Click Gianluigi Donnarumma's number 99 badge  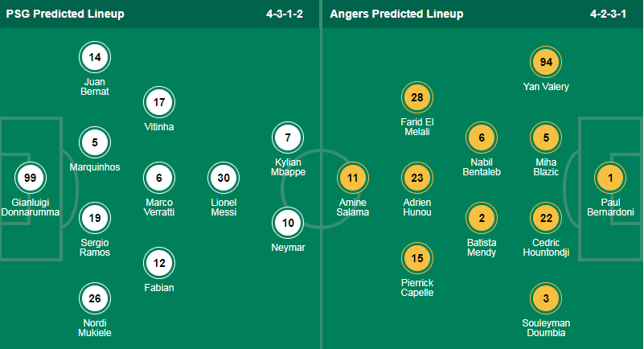[x=31, y=178]
